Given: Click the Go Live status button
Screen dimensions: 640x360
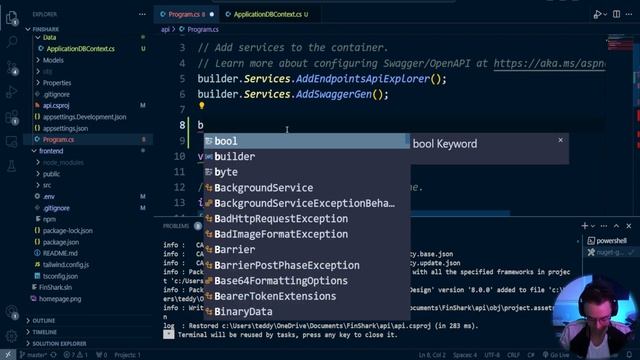Looking at the screenshot, I should 556,355.
